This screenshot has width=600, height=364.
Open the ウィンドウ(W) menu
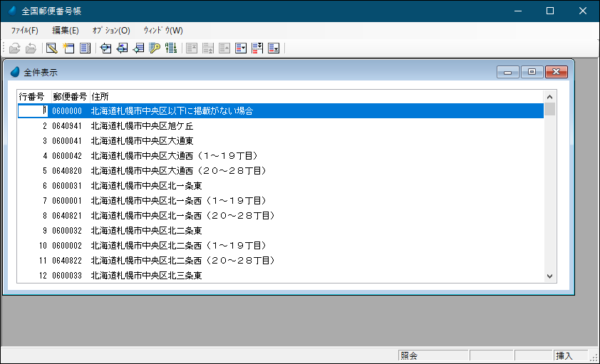click(x=162, y=31)
